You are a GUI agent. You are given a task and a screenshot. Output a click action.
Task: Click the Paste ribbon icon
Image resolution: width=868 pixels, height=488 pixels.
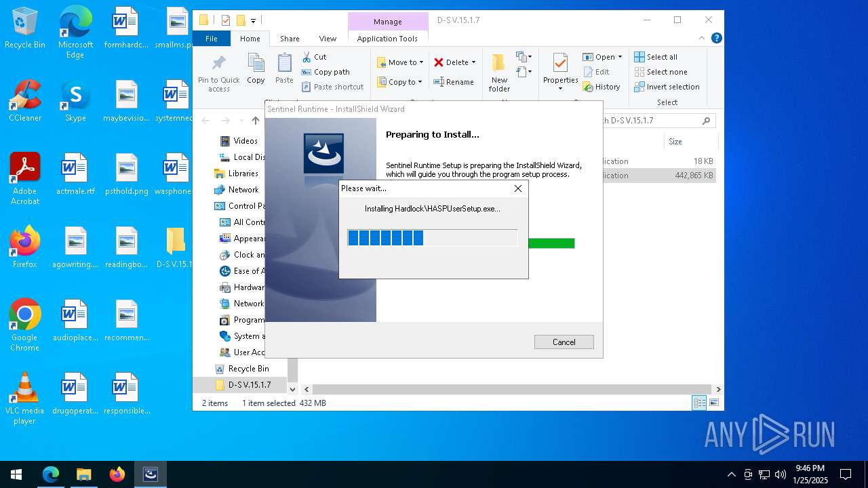click(284, 63)
